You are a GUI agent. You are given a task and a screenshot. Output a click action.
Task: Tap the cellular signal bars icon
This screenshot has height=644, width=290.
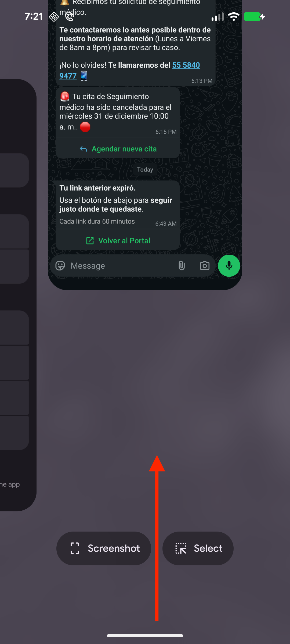point(218,17)
